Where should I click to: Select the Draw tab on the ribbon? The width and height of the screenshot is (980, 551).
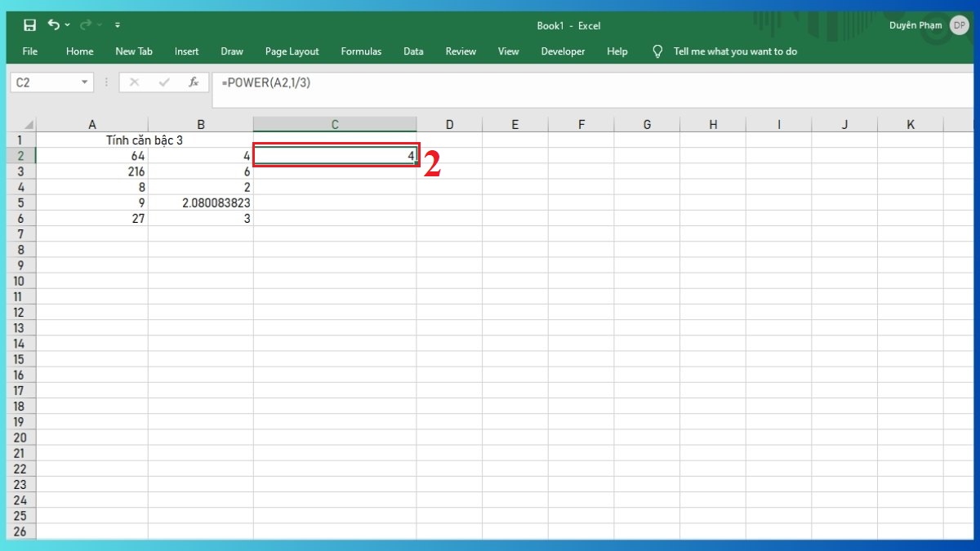(x=231, y=51)
